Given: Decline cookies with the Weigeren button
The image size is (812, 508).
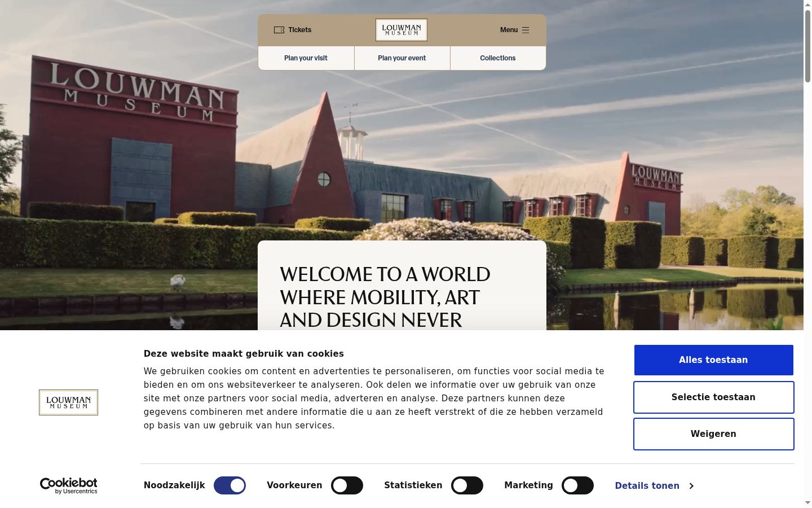Looking at the screenshot, I should point(713,434).
